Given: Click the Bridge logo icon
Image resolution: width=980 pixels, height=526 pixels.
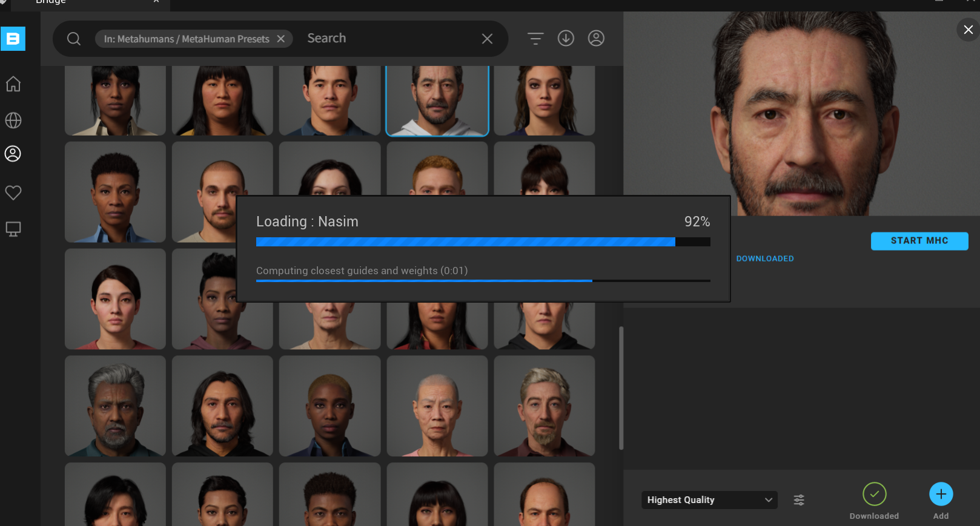Looking at the screenshot, I should (13, 39).
